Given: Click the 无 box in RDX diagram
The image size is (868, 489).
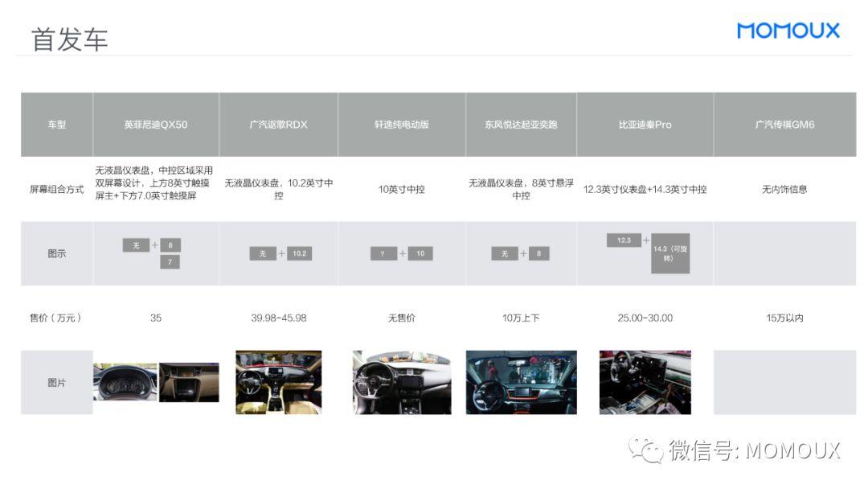Looking at the screenshot, I should [x=263, y=253].
